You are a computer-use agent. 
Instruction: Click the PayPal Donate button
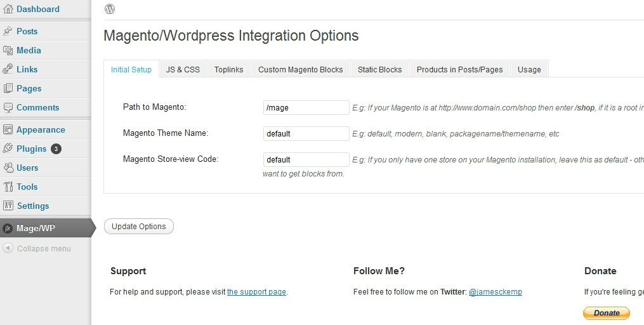(x=606, y=313)
